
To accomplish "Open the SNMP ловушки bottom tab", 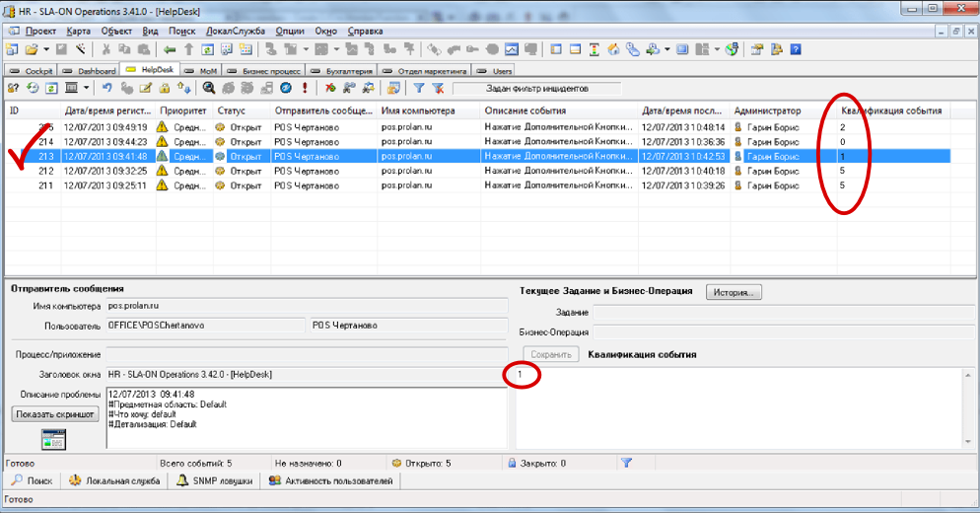I will [215, 480].
